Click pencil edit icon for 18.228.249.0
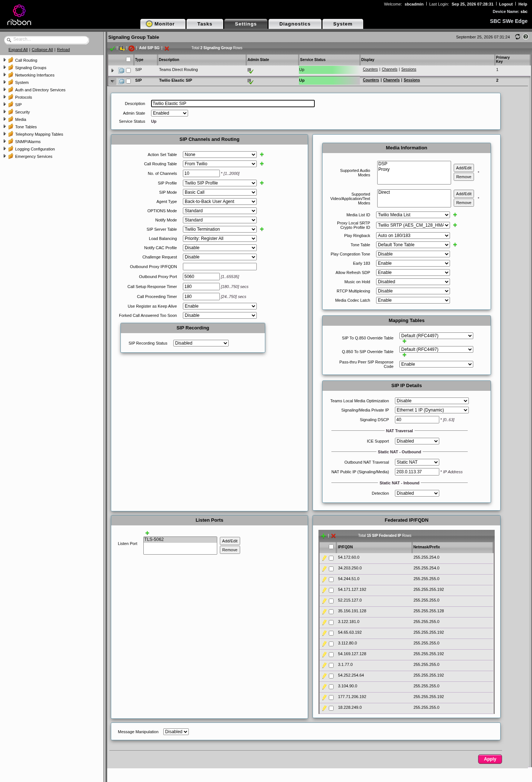The image size is (532, 782). 324,708
